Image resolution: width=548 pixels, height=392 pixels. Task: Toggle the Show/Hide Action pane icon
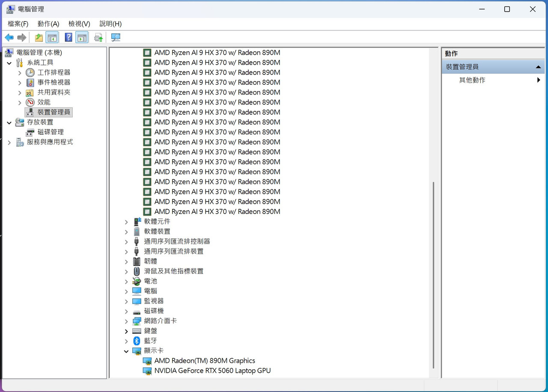point(82,38)
